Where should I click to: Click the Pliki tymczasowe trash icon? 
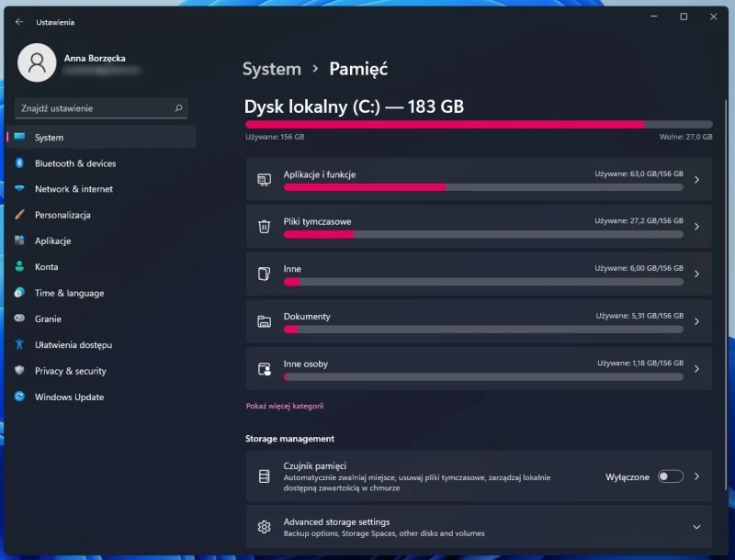click(265, 226)
